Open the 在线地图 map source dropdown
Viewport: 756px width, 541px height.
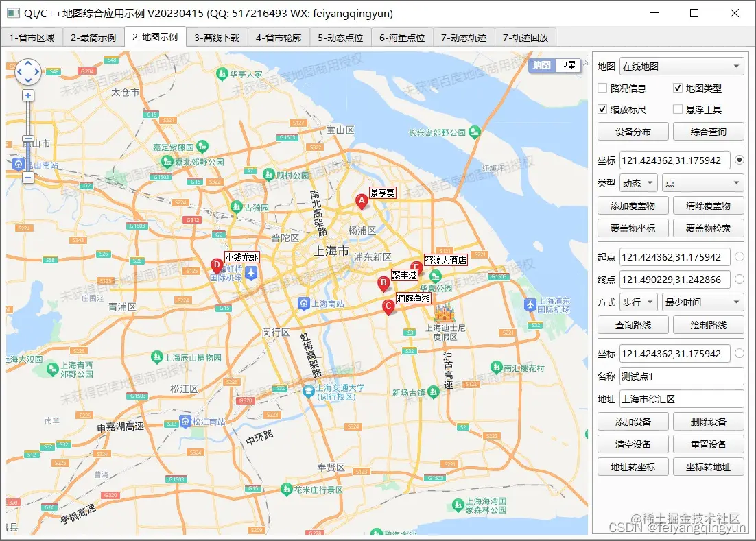point(681,66)
